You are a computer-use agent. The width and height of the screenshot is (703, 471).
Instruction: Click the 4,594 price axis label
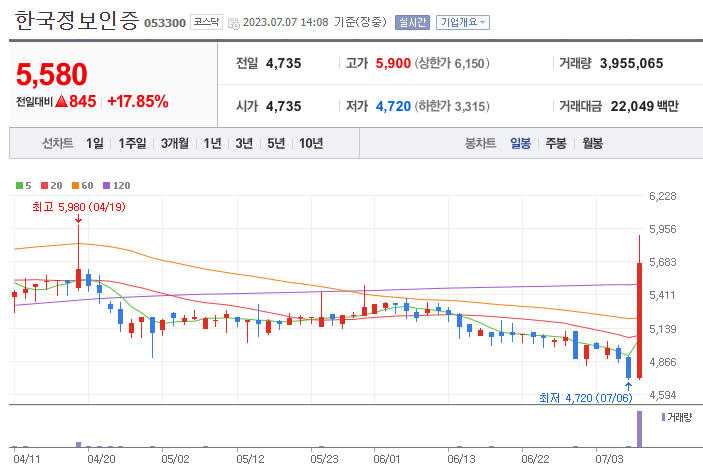click(x=663, y=395)
